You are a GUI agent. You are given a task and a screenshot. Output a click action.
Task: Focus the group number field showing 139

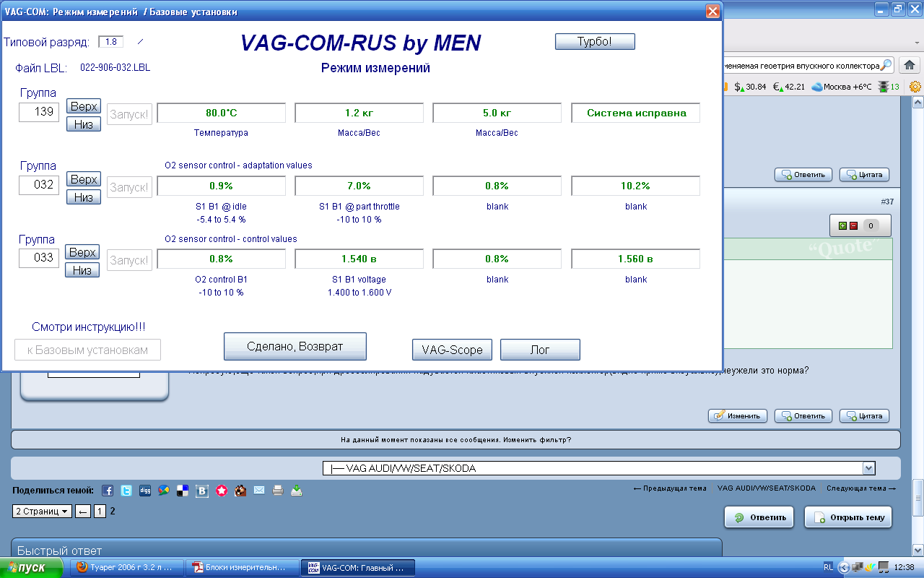point(39,112)
